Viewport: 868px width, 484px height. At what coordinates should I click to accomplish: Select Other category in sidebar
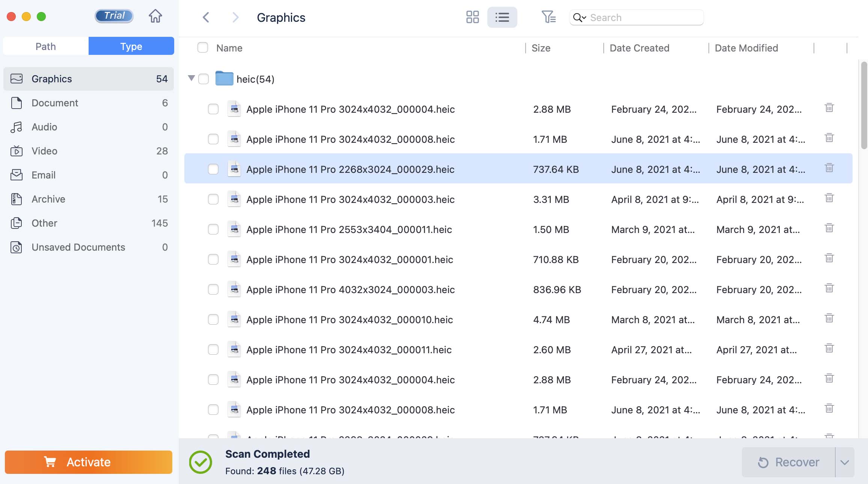pos(89,223)
